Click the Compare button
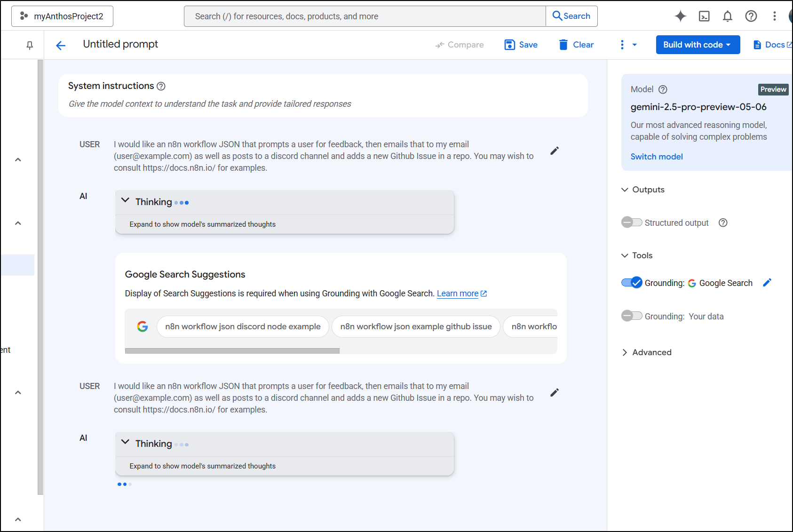The height and width of the screenshot is (532, 793). click(x=460, y=45)
